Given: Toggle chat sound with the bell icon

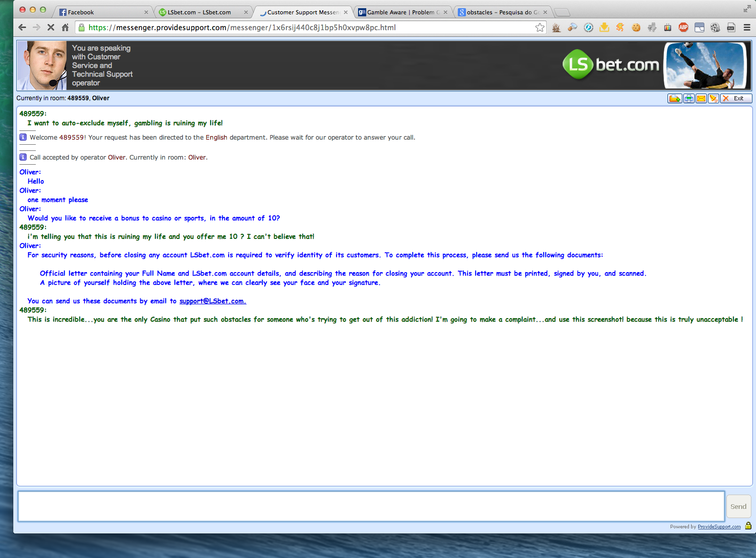Looking at the screenshot, I should [713, 98].
